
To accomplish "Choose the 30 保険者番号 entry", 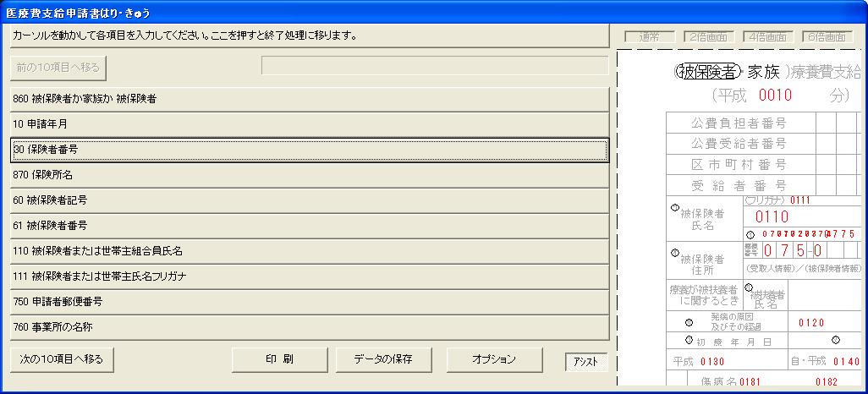I will click(309, 150).
